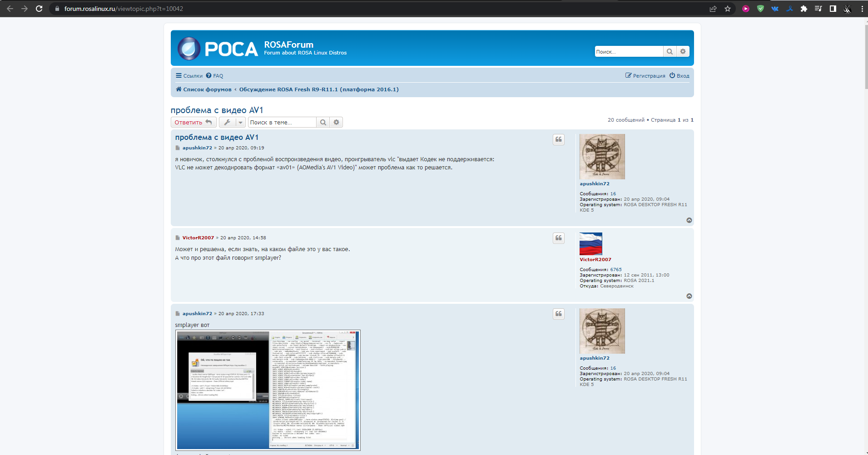Open topic advanced search gear icon
868x455 pixels.
336,122
